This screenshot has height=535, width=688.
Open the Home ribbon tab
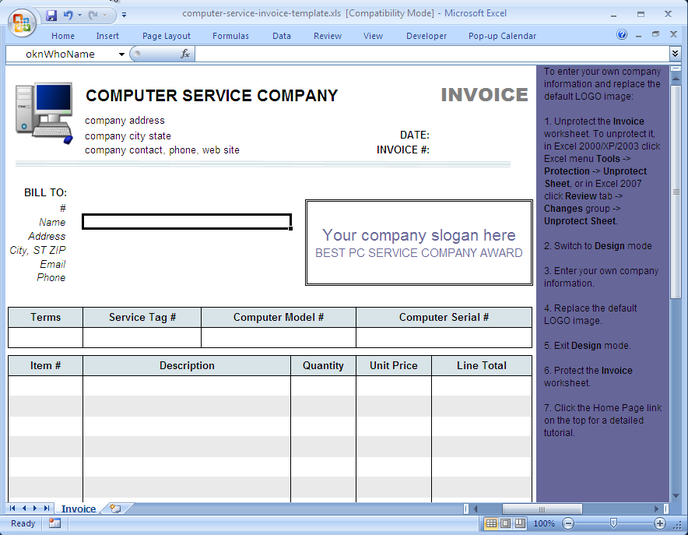tap(63, 36)
